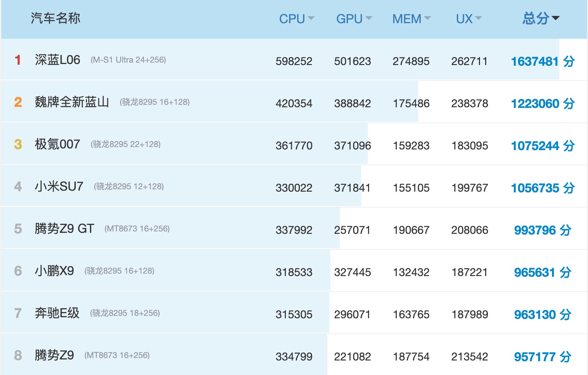Image resolution: width=588 pixels, height=375 pixels.
Task: Click the 总分 total score sort header
Action: [x=540, y=19]
